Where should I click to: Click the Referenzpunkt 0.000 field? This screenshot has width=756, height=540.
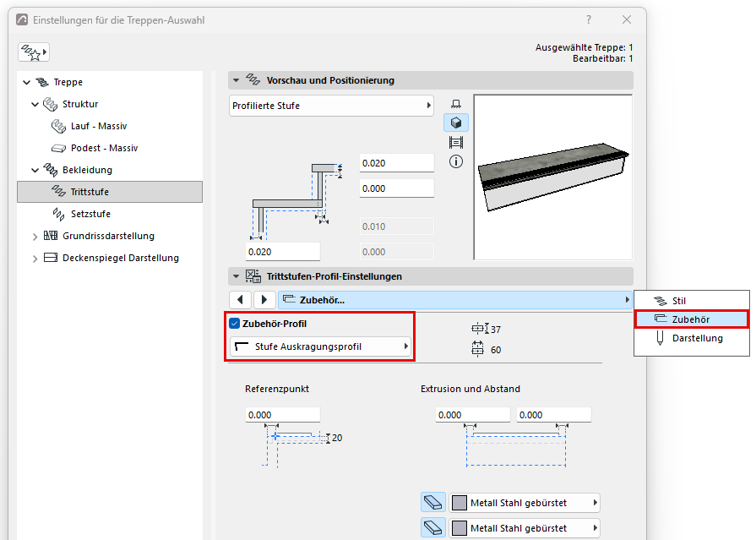[282, 415]
